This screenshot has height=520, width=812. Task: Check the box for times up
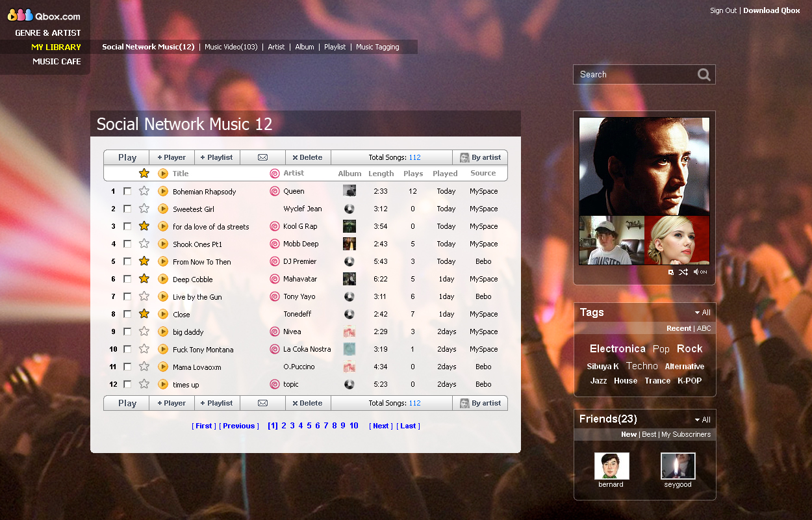tap(127, 384)
